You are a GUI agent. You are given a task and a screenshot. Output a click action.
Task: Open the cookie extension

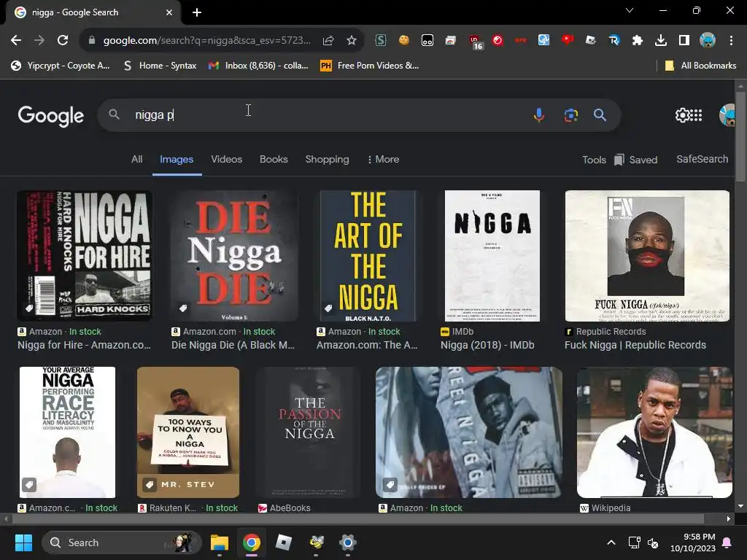(404, 41)
